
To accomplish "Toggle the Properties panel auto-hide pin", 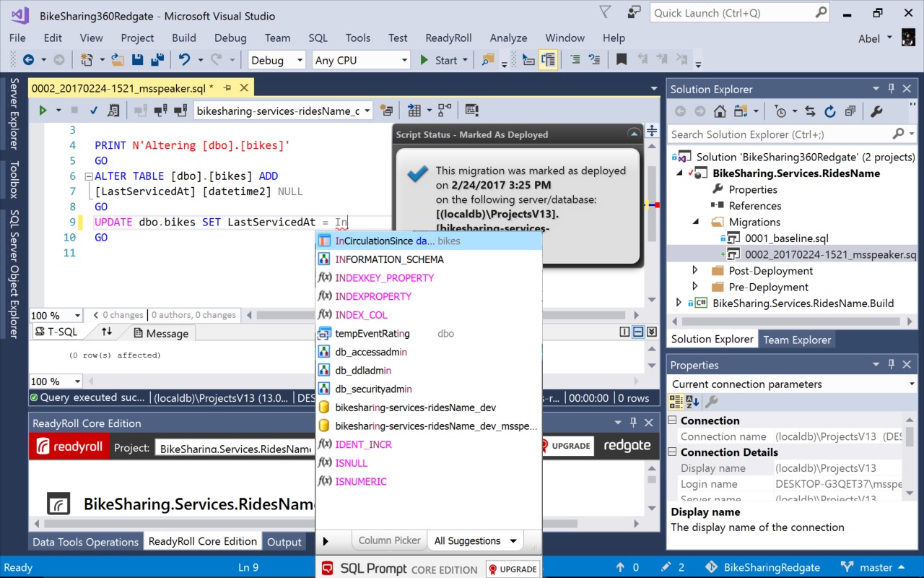I will pos(891,364).
